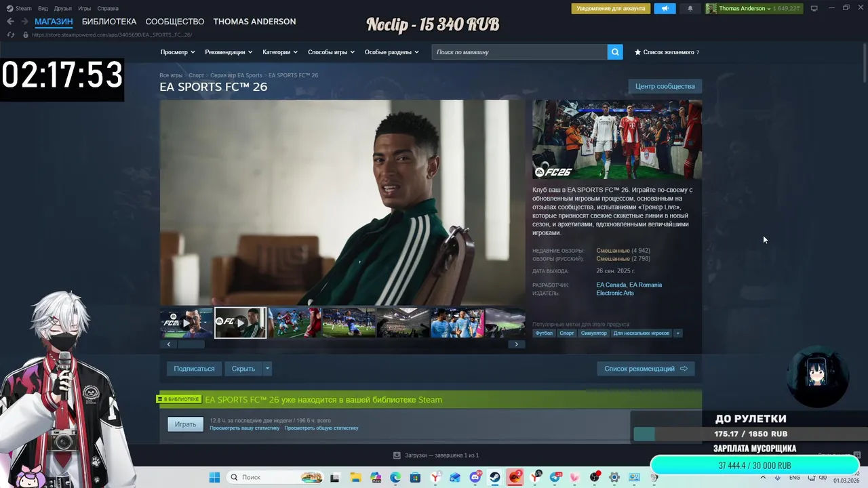Viewport: 868px width, 488px height.
Task: Go forward with the right arrow
Action: pyautogui.click(x=24, y=22)
